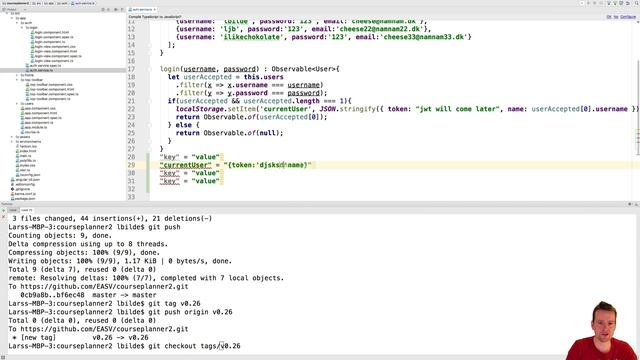
Task: Click the auth.service.ts breadcrumb in navigation bar
Action: tap(83, 3)
